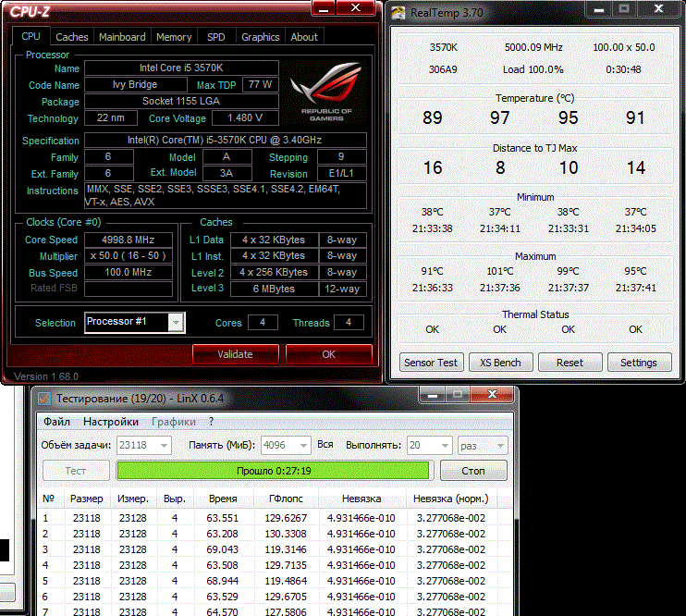Click the Intel Core i5 3570K name field
Image resolution: width=686 pixels, height=616 pixels.
coord(181,68)
